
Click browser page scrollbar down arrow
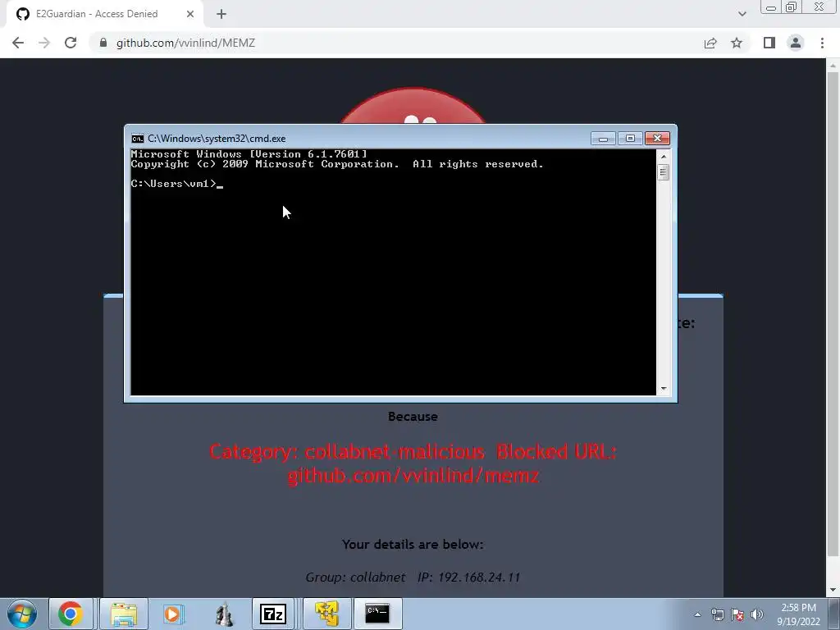pos(832,591)
